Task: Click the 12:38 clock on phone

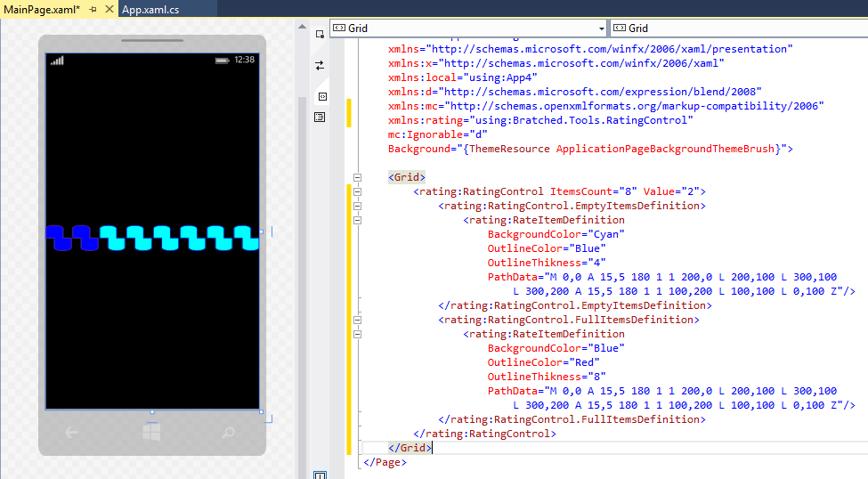Action: pyautogui.click(x=244, y=60)
